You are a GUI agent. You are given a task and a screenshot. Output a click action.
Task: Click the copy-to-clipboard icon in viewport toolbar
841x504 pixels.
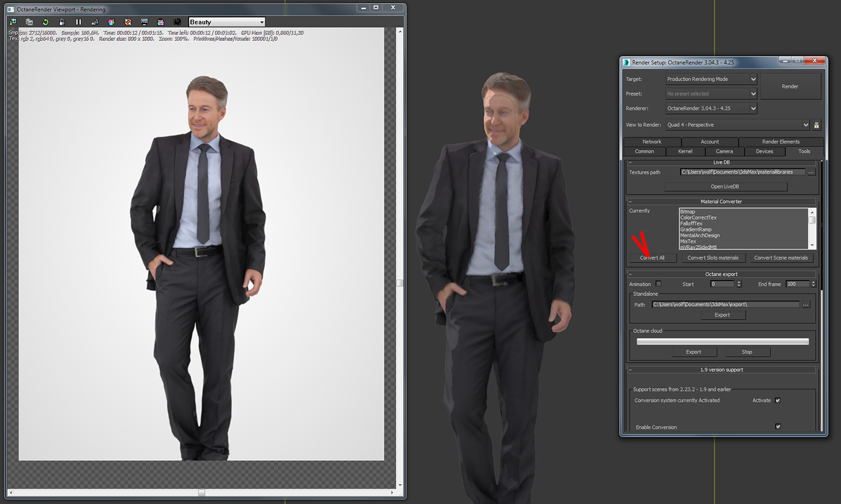29,22
